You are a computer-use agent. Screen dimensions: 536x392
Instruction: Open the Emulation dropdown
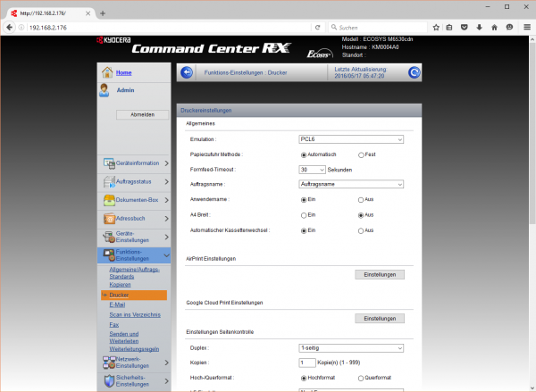tap(351, 139)
